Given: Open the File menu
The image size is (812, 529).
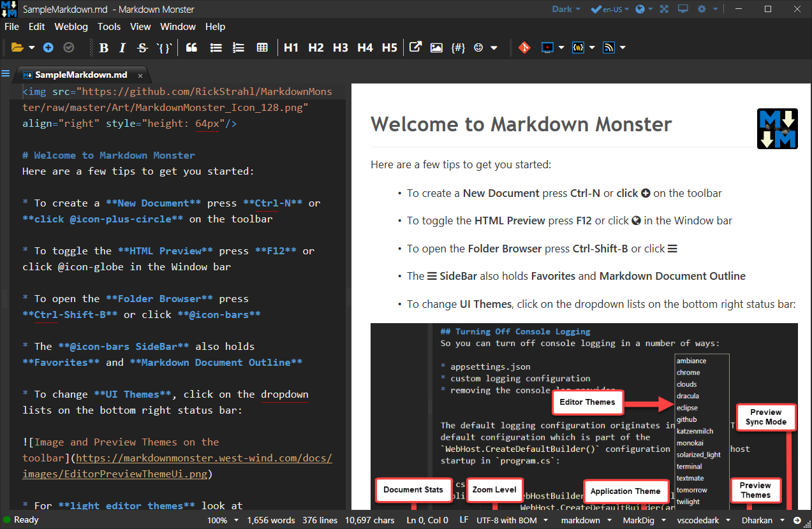Looking at the screenshot, I should click(x=12, y=27).
